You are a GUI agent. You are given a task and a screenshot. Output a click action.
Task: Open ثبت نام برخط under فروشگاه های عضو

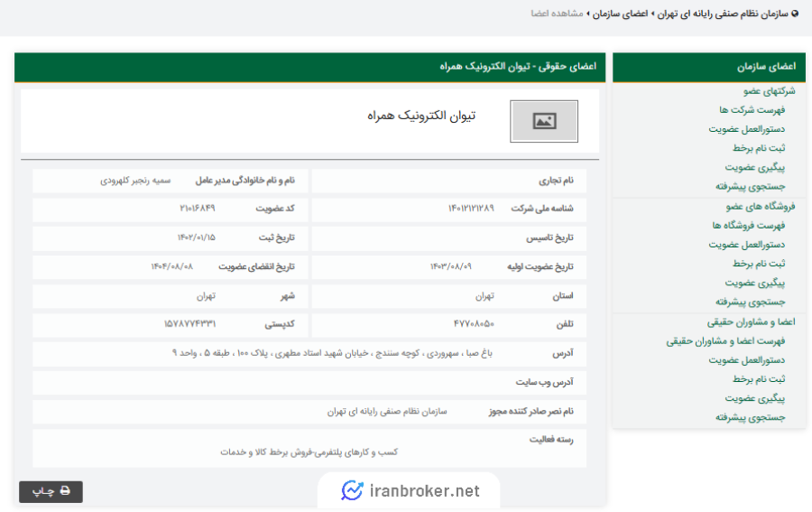click(x=759, y=264)
